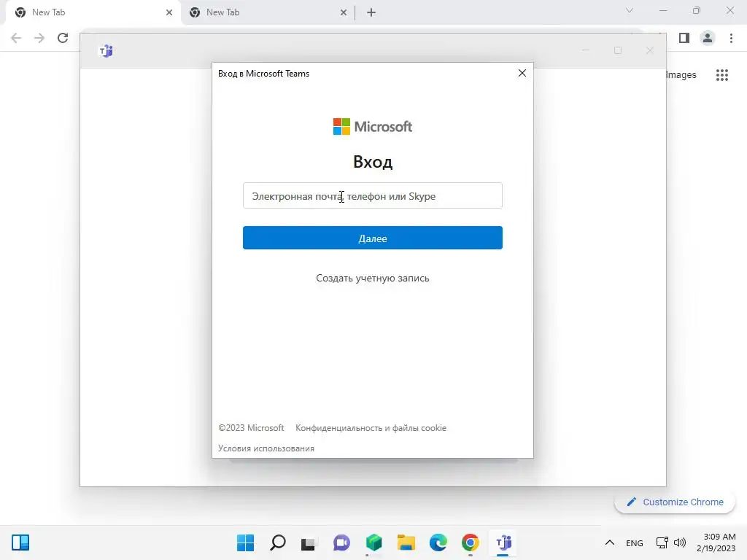Image resolution: width=747 pixels, height=560 pixels.
Task: Open the green cube app on taskbar
Action: coord(374,542)
